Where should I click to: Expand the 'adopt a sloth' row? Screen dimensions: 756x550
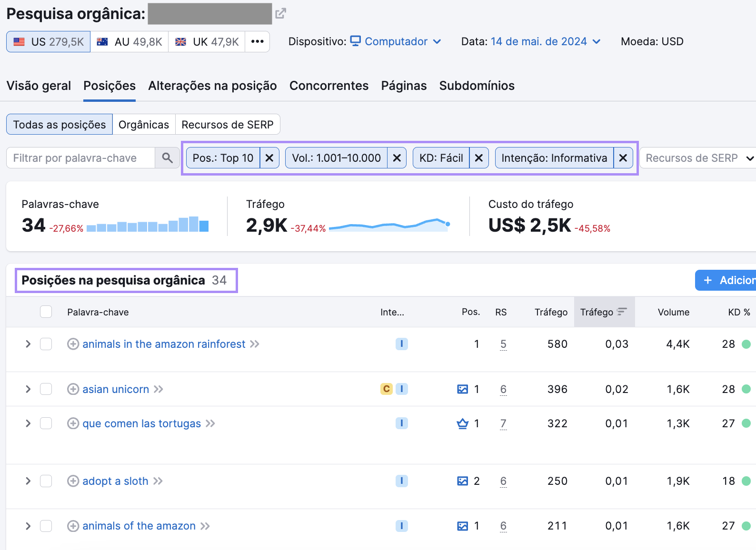point(28,481)
